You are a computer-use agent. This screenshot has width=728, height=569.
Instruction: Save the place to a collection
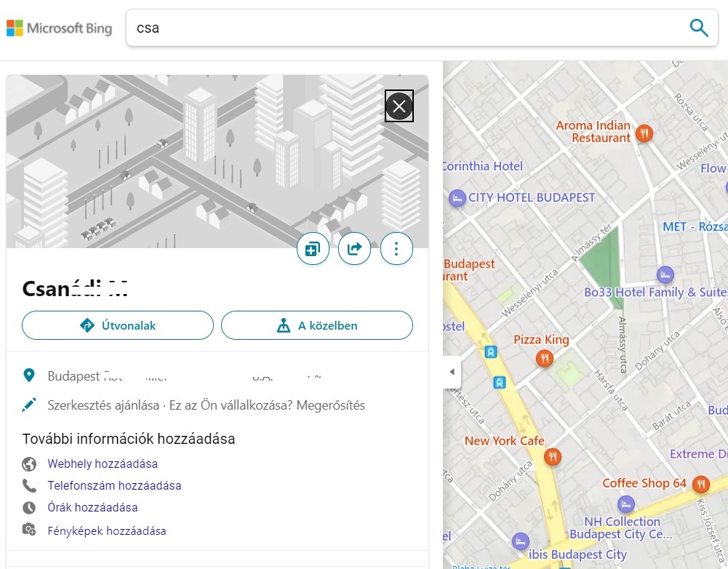[x=313, y=249]
